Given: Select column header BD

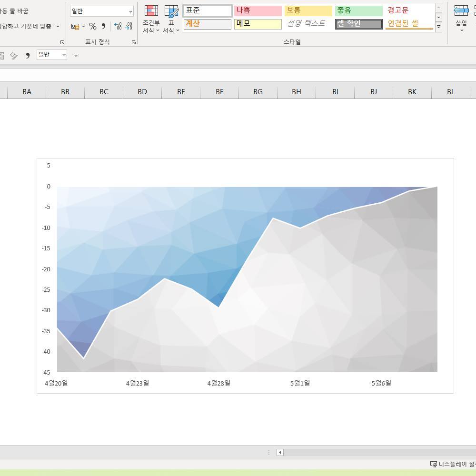Looking at the screenshot, I should 142,92.
